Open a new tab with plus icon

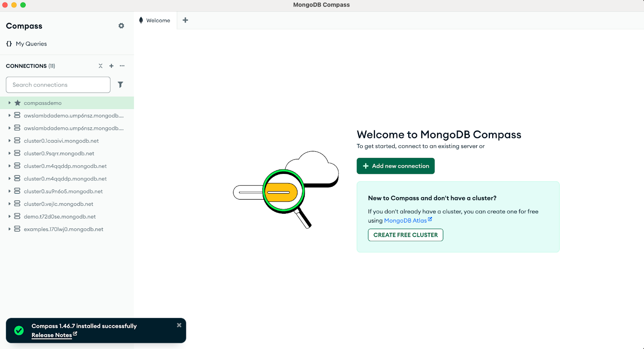click(185, 20)
